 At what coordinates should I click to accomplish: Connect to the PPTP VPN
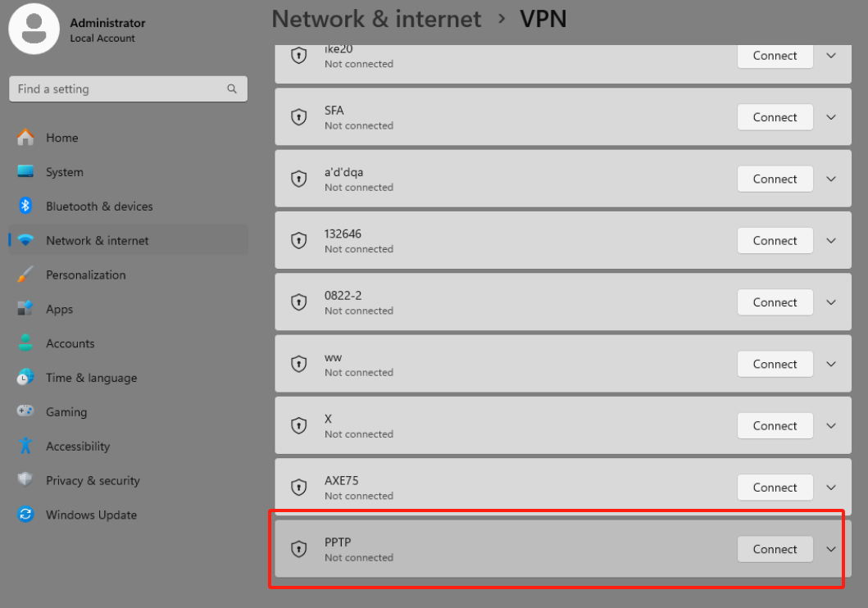775,549
